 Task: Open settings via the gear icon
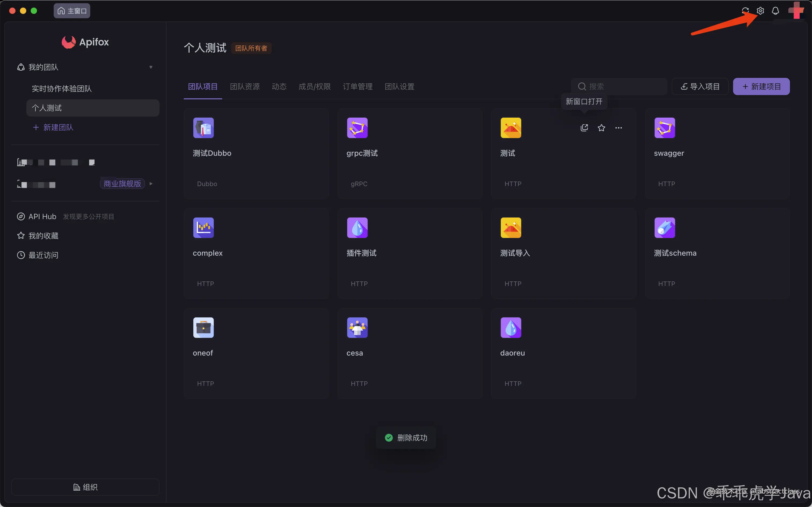760,11
